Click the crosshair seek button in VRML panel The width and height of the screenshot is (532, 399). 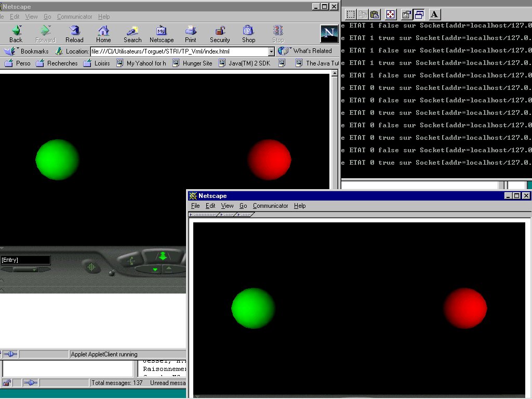(91, 267)
